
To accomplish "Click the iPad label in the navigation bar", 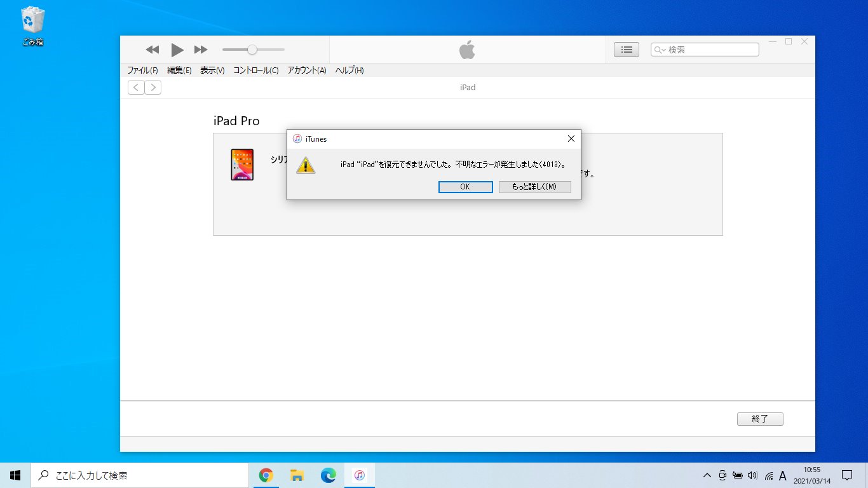I will 468,88.
